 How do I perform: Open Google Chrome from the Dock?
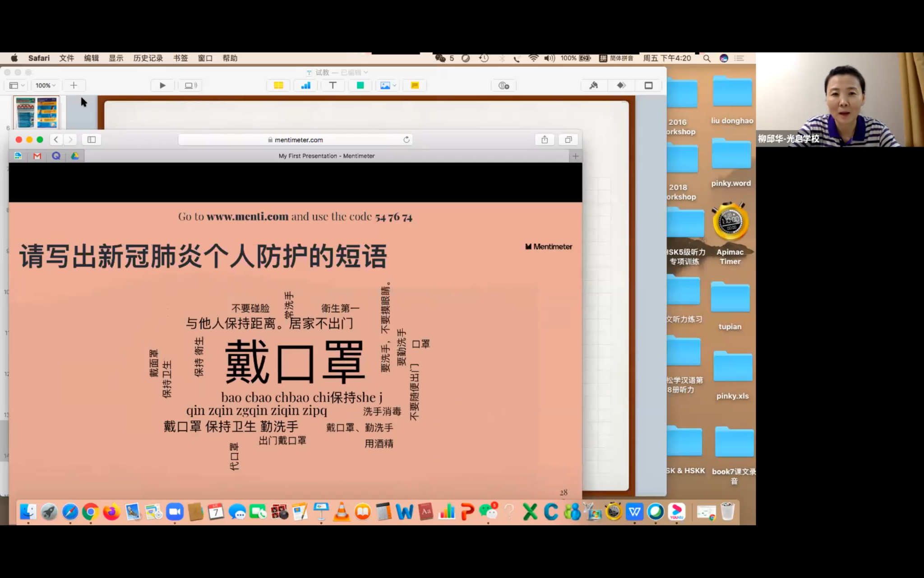(91, 512)
